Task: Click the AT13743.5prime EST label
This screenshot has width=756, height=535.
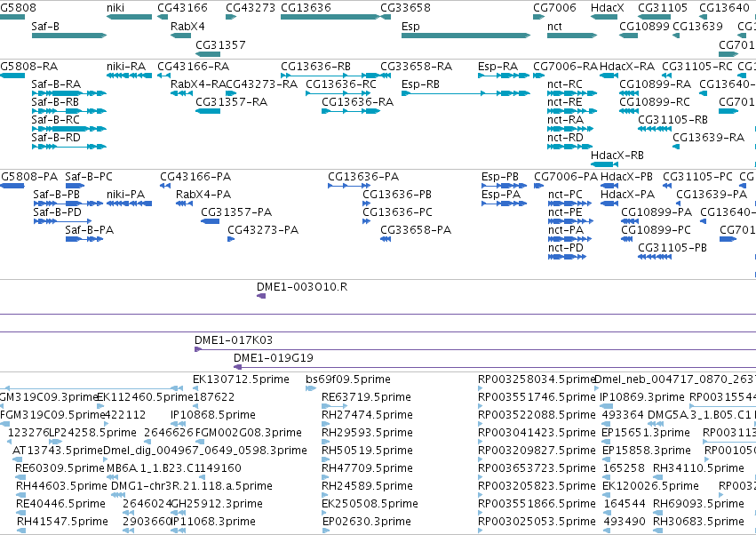Action: click(x=58, y=451)
